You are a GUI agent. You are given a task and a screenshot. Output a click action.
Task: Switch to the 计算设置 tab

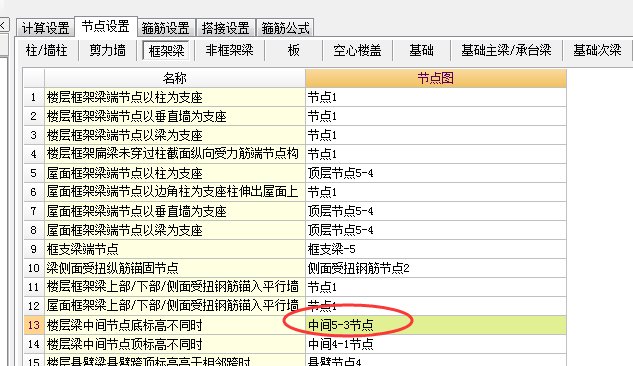coord(46,28)
